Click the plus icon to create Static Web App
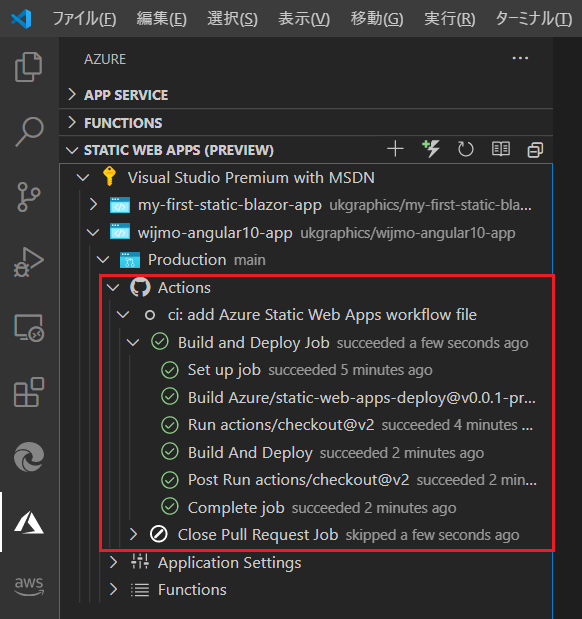582x619 pixels. click(x=395, y=149)
